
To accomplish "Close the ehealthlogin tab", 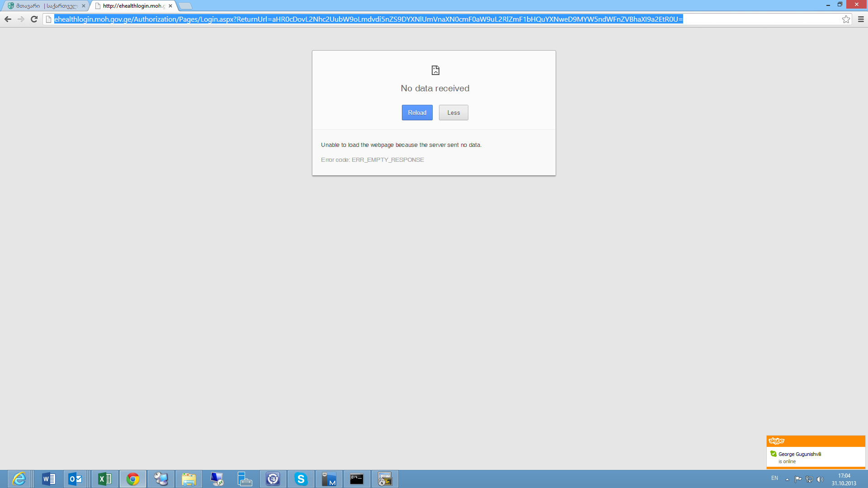I will click(170, 6).
